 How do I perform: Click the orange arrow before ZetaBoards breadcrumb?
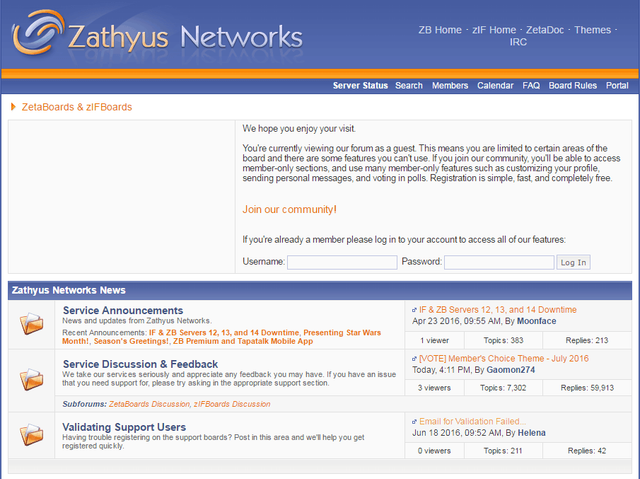pyautogui.click(x=13, y=107)
